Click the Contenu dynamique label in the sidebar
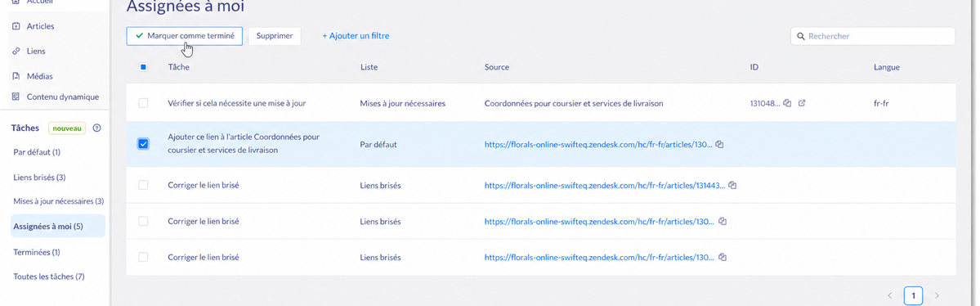This screenshot has height=306, width=980. click(x=62, y=97)
